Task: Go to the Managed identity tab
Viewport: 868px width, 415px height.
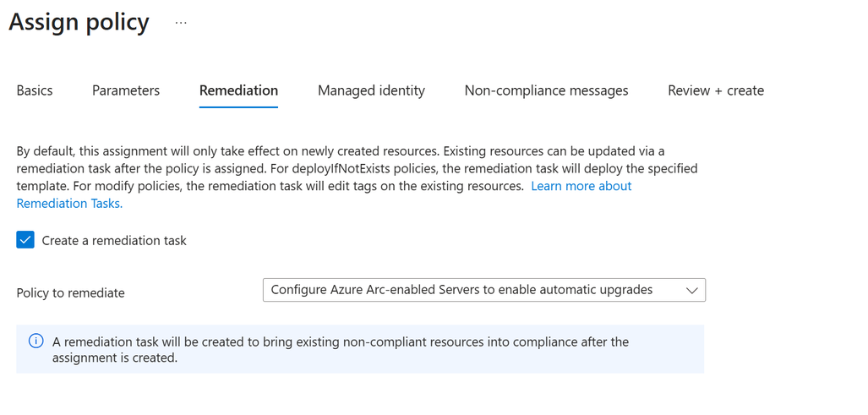Action: pyautogui.click(x=371, y=90)
